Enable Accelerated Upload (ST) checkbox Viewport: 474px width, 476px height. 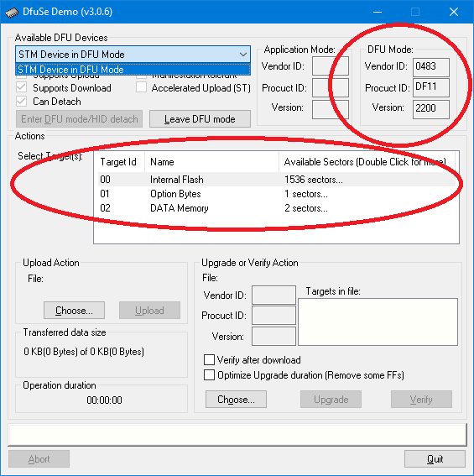(x=142, y=87)
